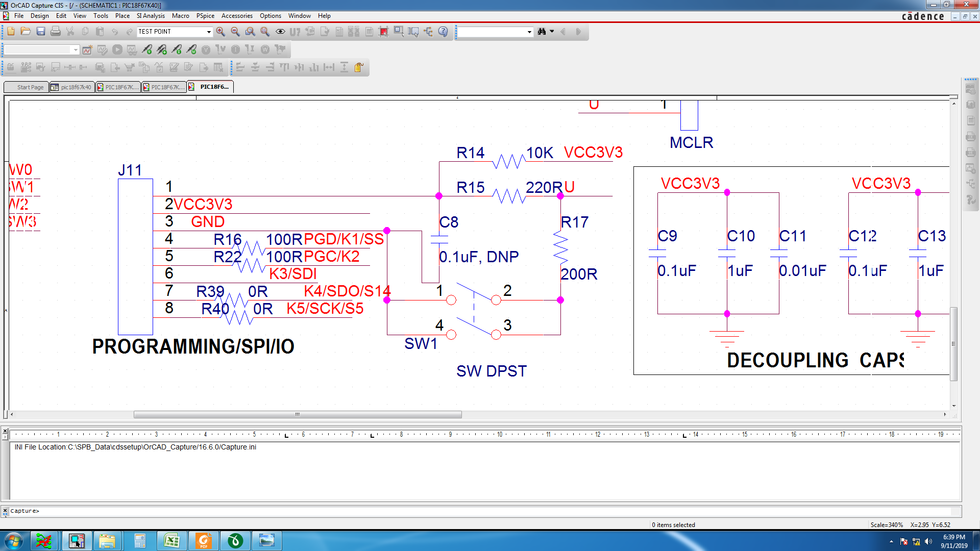The width and height of the screenshot is (980, 551).
Task: Place the Voltage Differential probe marker
Action: [162, 49]
